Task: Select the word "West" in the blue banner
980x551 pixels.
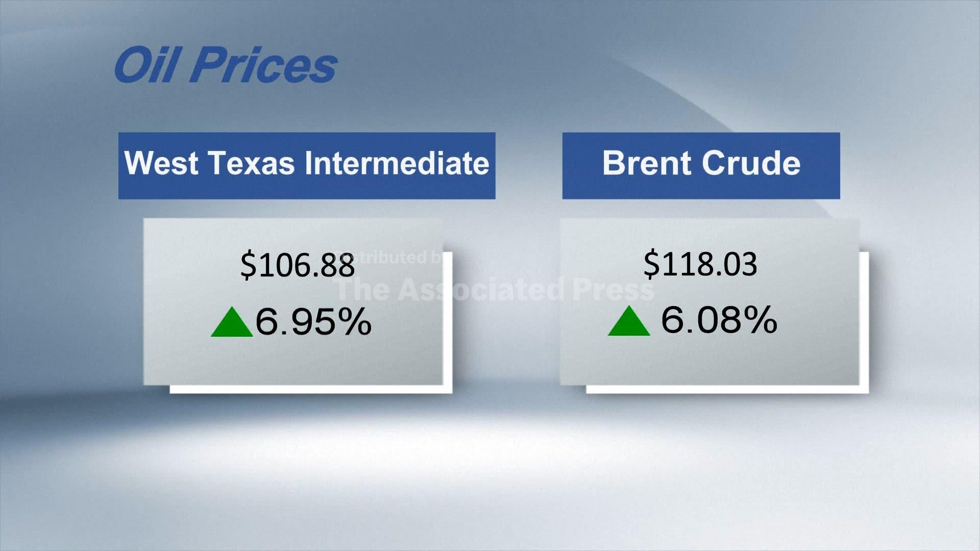Action: click(161, 163)
